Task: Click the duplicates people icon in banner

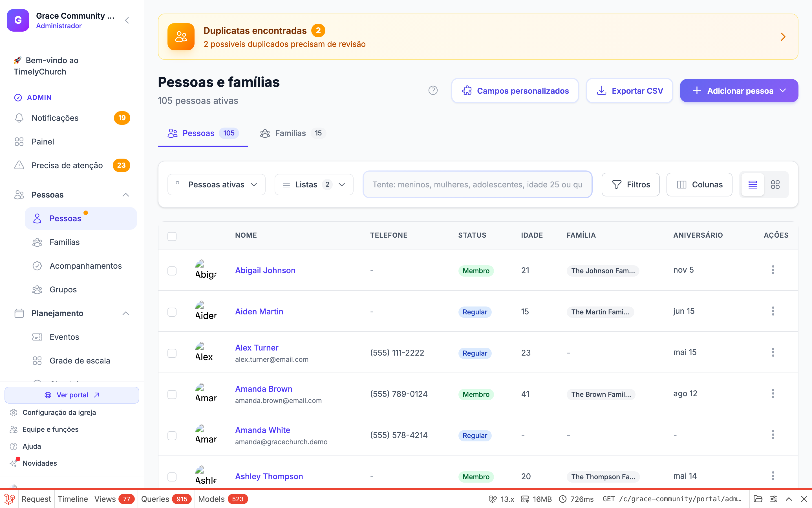Action: pos(181,37)
